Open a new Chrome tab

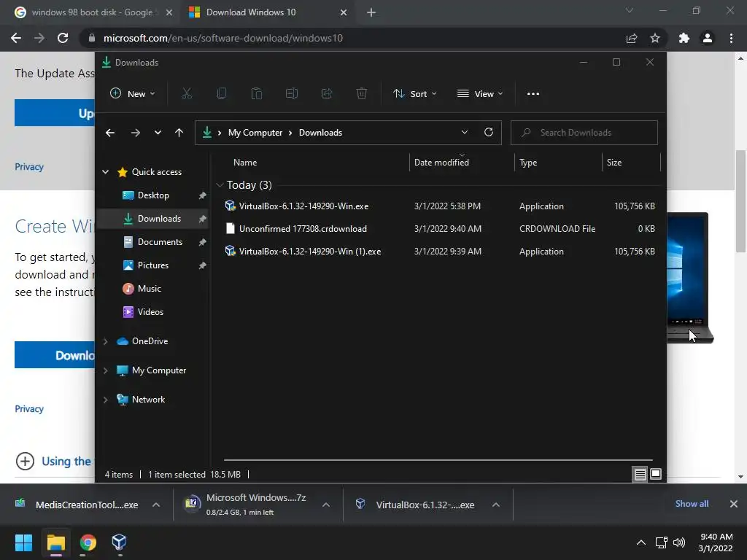pos(371,12)
